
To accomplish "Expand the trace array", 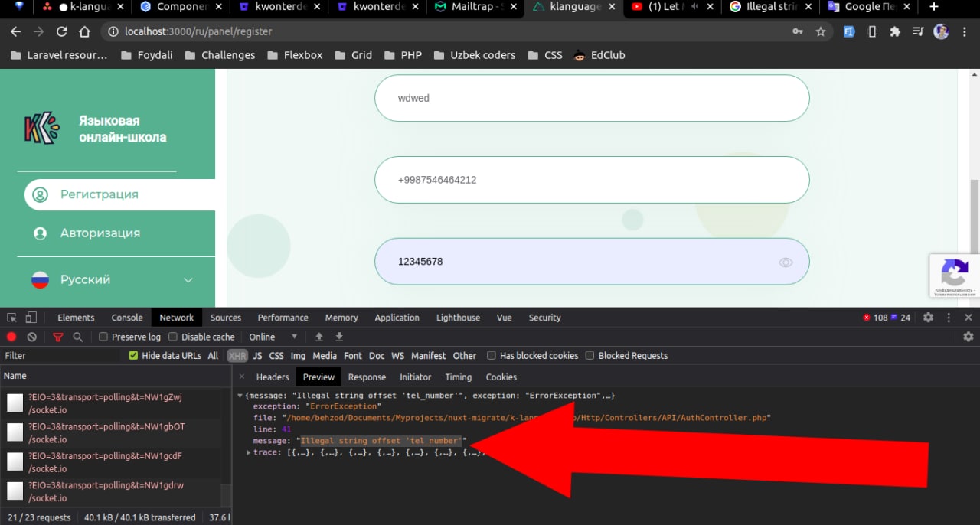I will [248, 452].
